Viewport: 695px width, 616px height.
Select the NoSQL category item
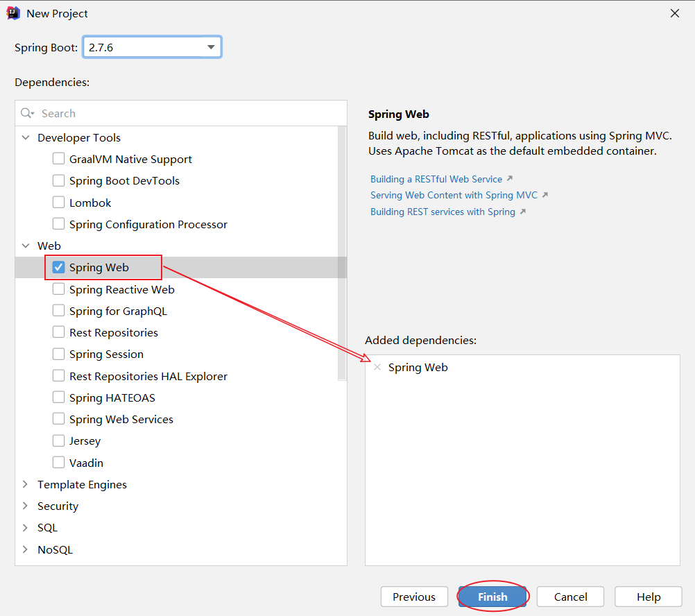click(55, 549)
